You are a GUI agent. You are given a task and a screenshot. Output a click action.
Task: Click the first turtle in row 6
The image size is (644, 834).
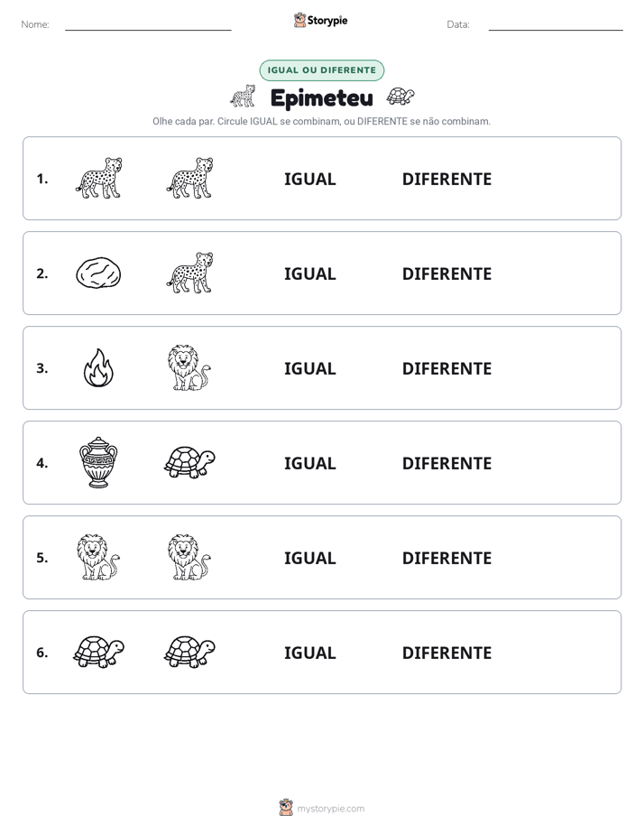coord(98,652)
